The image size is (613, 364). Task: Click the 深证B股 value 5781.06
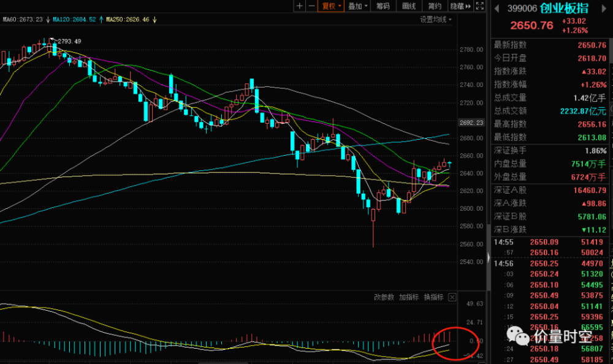point(592,216)
